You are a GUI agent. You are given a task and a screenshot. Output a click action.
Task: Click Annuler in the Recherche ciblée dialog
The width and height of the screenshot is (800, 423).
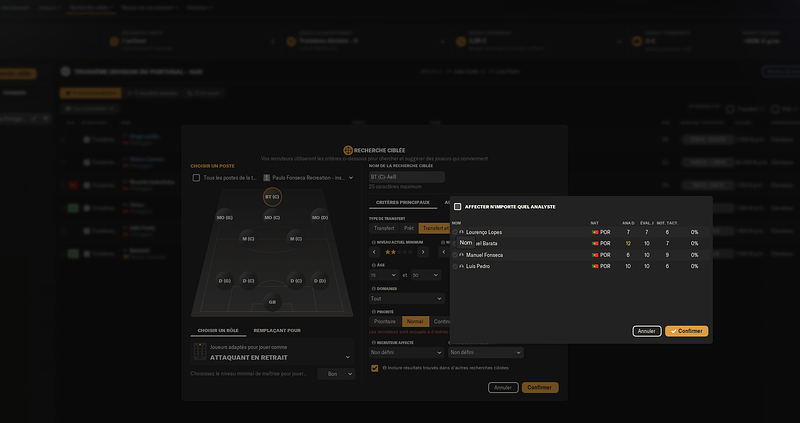pos(503,387)
